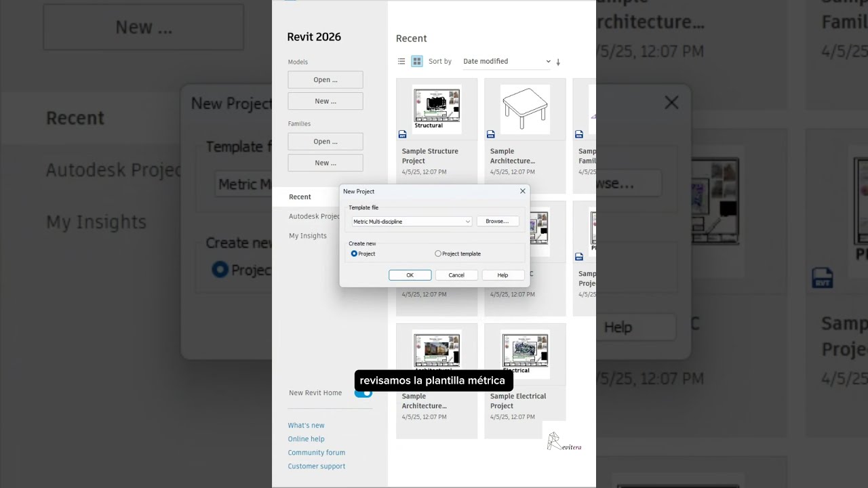Screen dimensions: 868x488
Task: Click Models New ... button
Action: tap(325, 101)
